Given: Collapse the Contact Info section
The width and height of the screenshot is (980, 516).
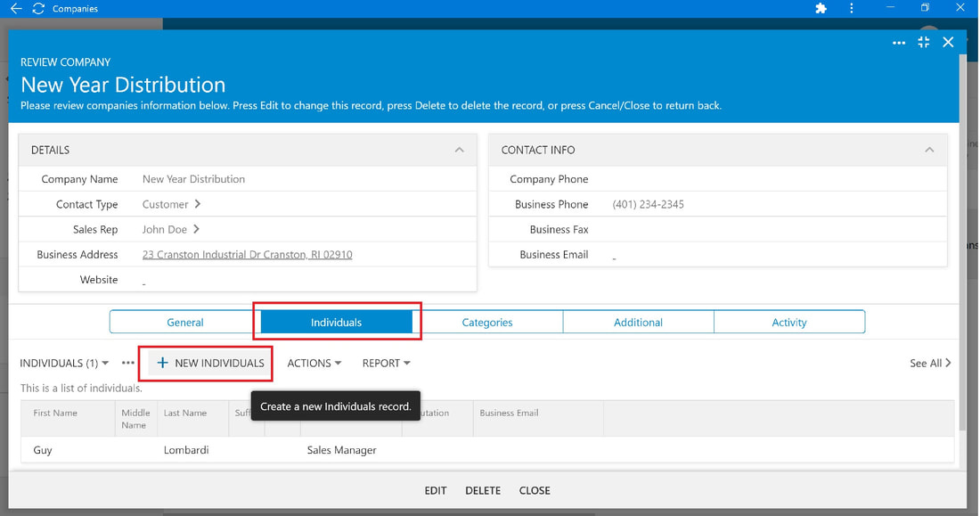Looking at the screenshot, I should click(929, 150).
